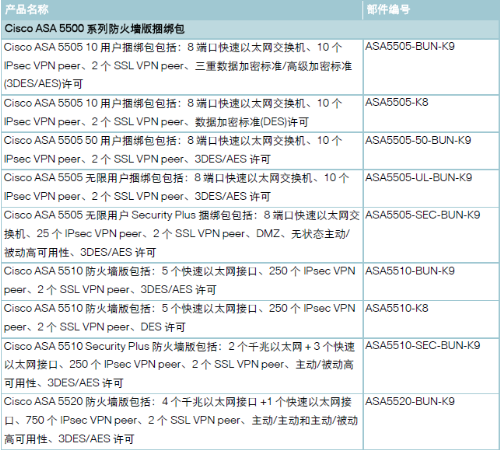Click part number ASA5510-SEC-BUN-K9
Screen dimensions: 500x450
422,345
